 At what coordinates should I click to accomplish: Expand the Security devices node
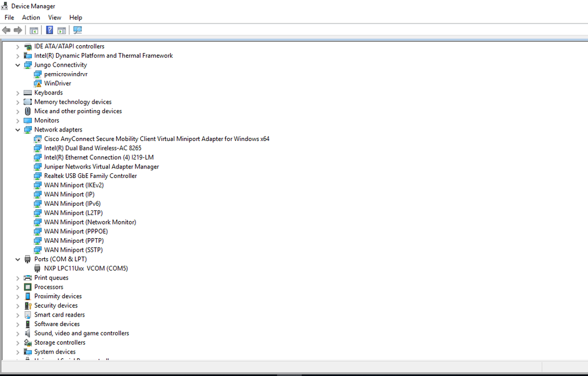[x=18, y=305]
